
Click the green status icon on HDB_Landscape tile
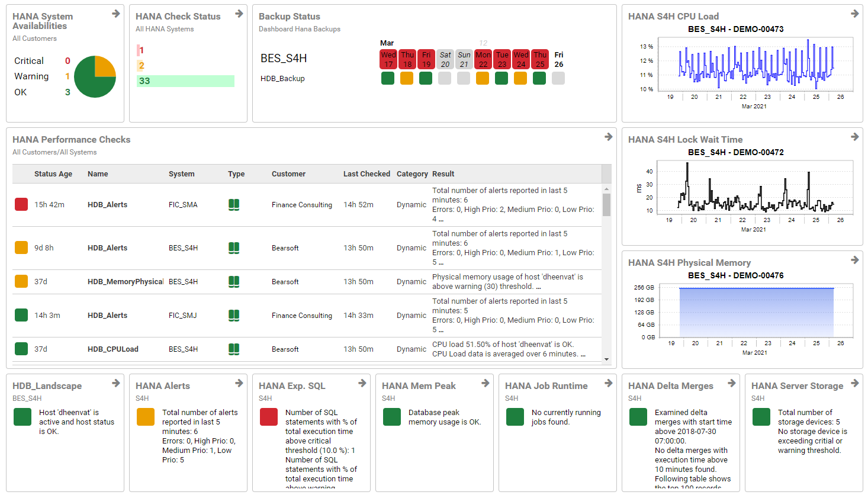(x=22, y=417)
